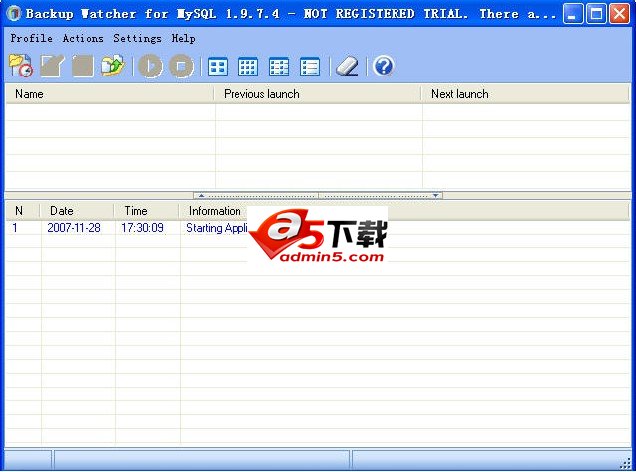This screenshot has height=472, width=636.
Task: Click the resize grip in status bar corner
Action: 626,463
